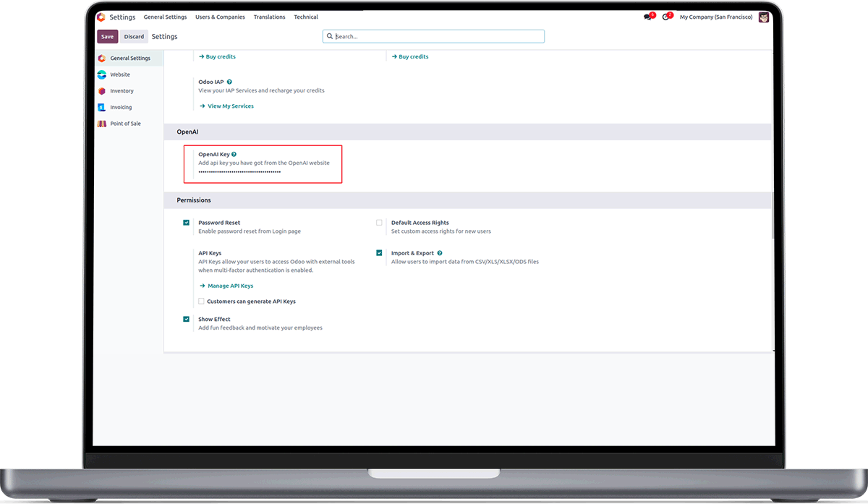Toggle the Show Effect checkbox
Image resolution: width=868 pixels, height=504 pixels.
pos(187,319)
